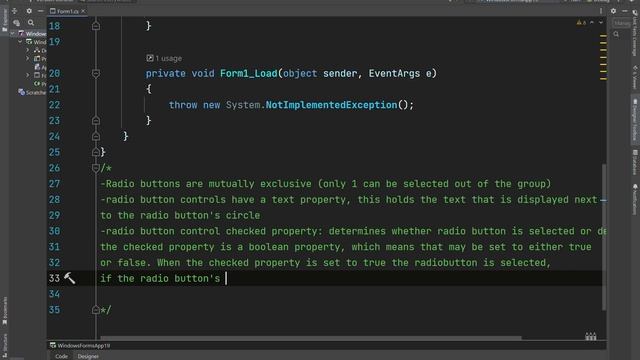This screenshot has height=360, width=640.
Task: Click the comment fold end marker line 35
Action: (x=96, y=310)
